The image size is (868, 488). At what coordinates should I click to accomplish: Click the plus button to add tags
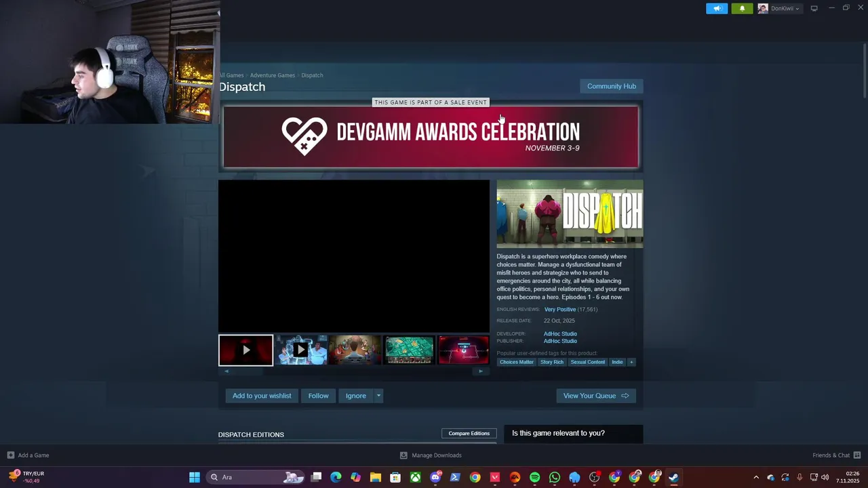(x=631, y=362)
